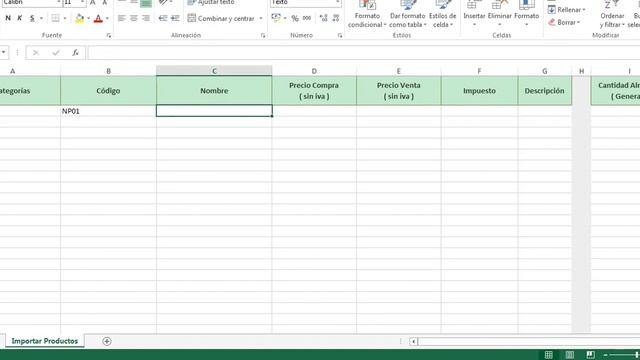Align text right
640x360 pixels.
[146, 18]
